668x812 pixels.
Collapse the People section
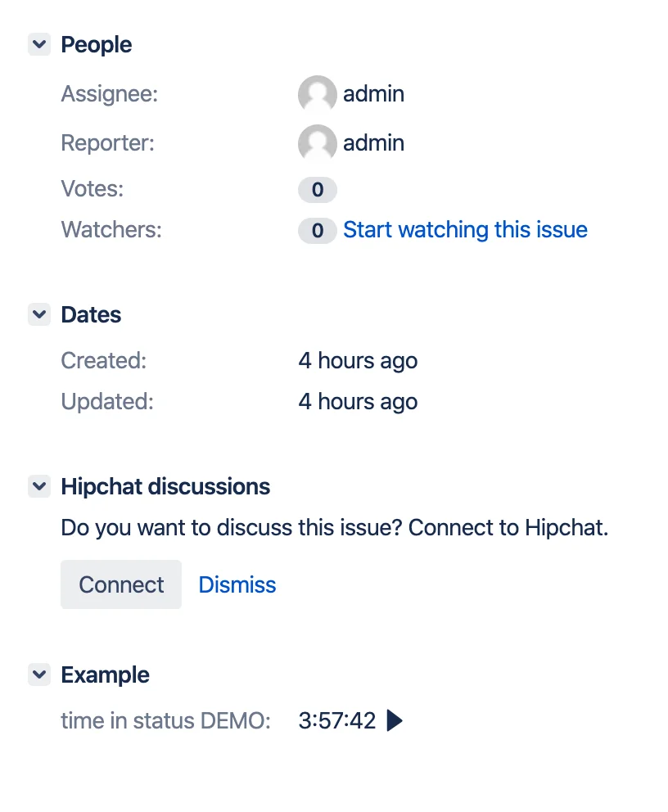[38, 44]
